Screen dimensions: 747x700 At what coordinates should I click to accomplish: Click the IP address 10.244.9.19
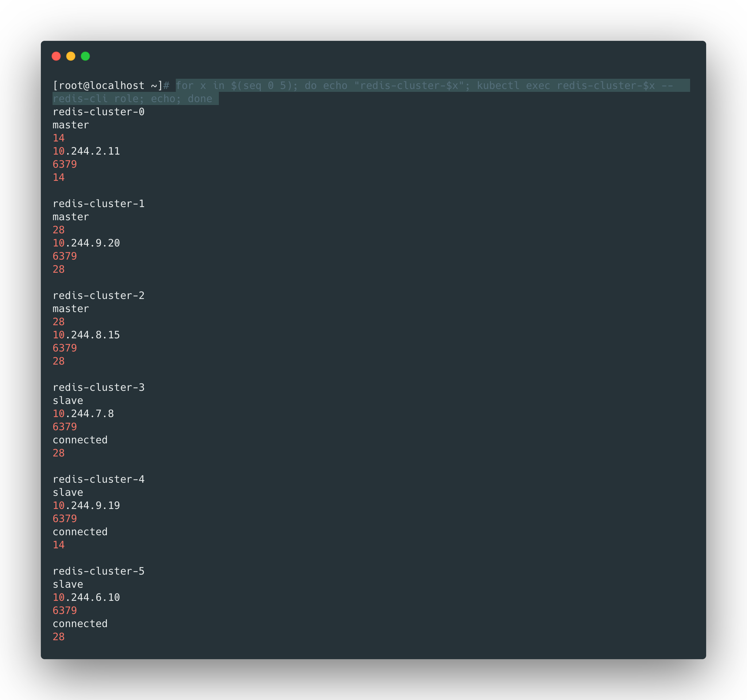(x=86, y=506)
